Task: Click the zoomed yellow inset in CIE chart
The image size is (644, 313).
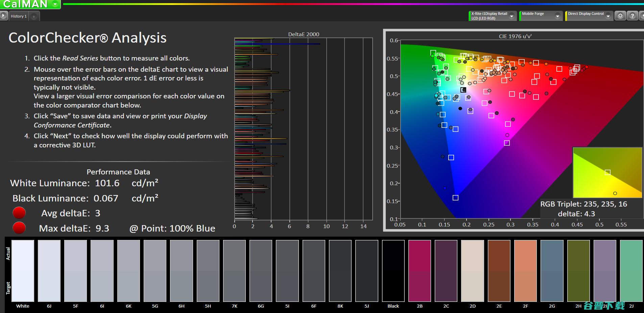Action: pyautogui.click(x=607, y=172)
